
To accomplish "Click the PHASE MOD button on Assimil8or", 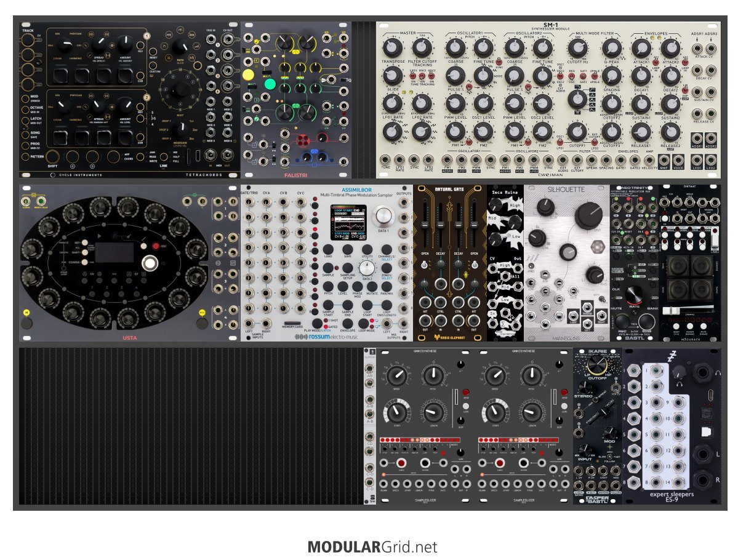I will pos(358,286).
